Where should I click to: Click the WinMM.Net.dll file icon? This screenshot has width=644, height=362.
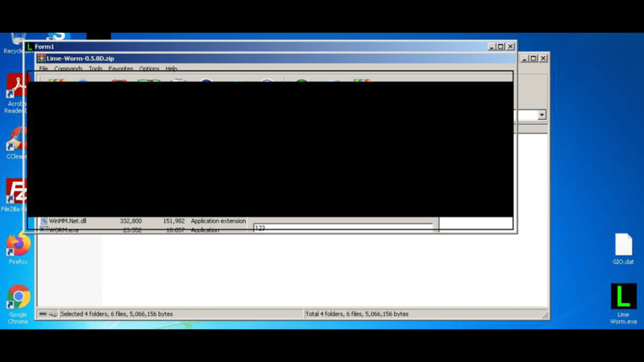[x=44, y=221]
